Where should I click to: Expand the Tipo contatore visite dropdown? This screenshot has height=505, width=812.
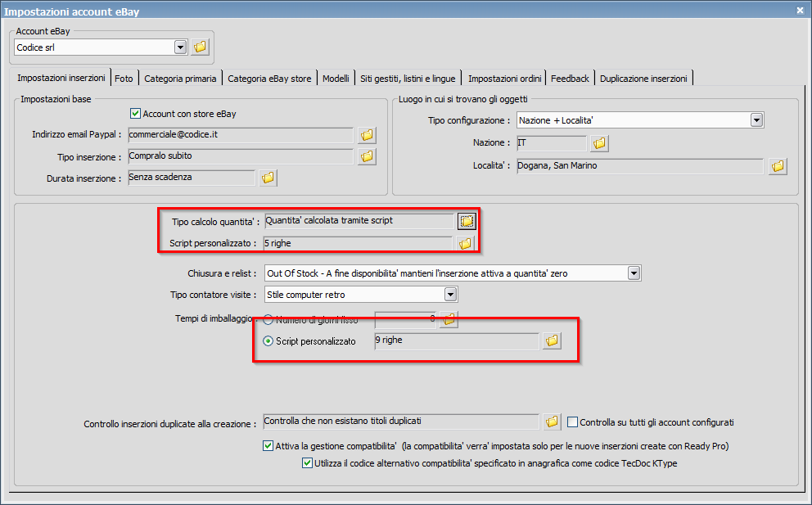pyautogui.click(x=450, y=295)
